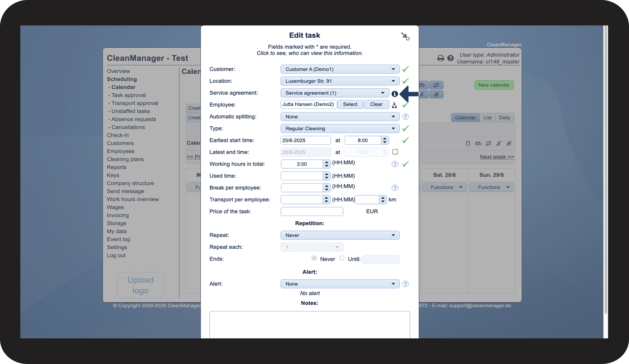629x364 pixels.
Task: Click the Price of the task field
Action: tap(312, 211)
